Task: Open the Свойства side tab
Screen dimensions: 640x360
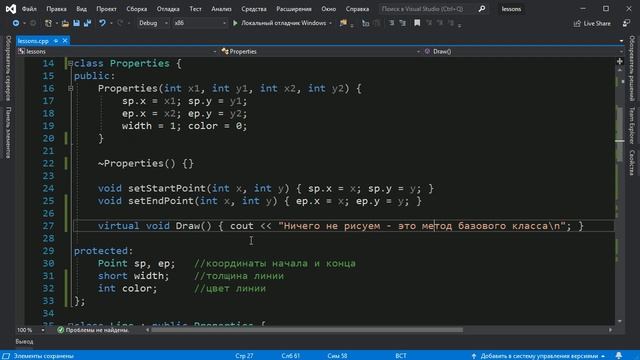Action: click(632, 163)
